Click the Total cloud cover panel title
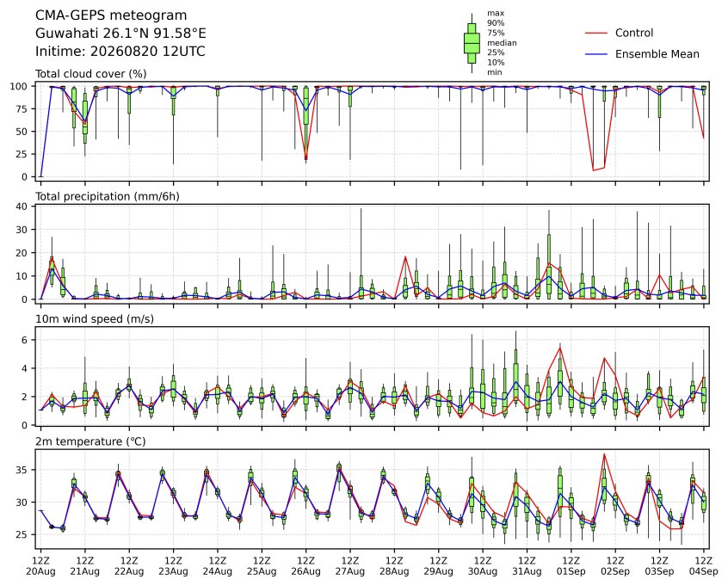728x586 pixels. pyautogui.click(x=91, y=74)
